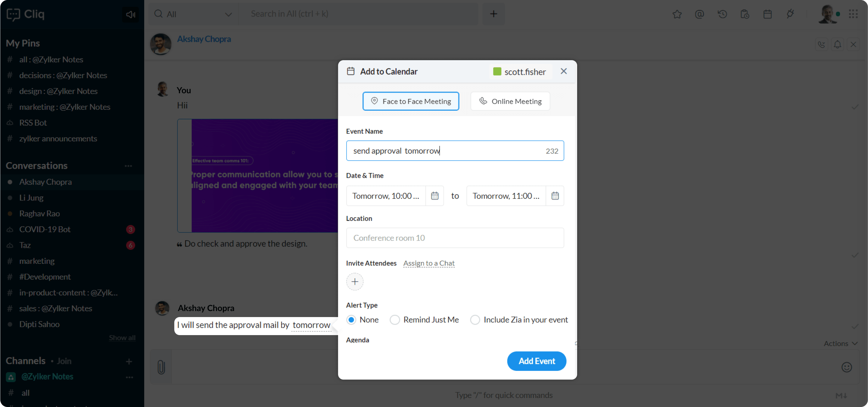Open the start date calendar picker

435,196
